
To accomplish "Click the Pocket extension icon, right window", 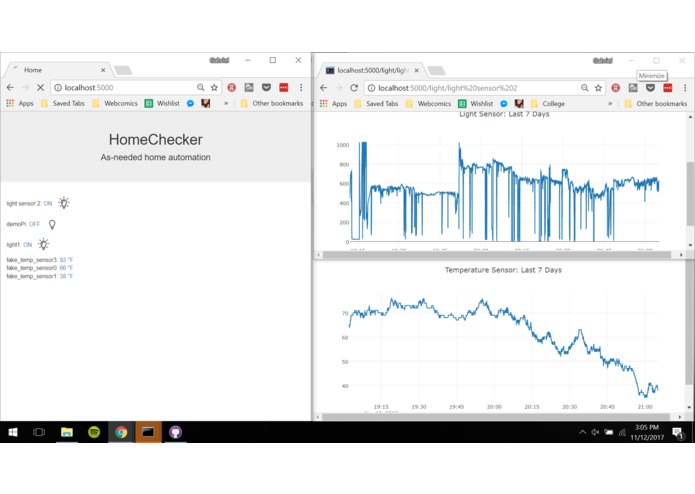I will click(x=650, y=88).
